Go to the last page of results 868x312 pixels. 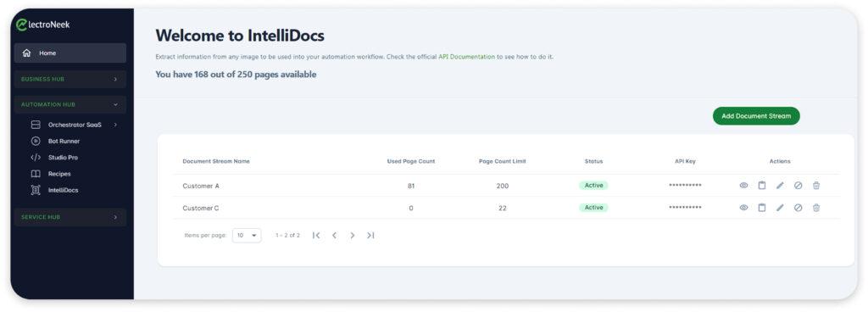click(x=370, y=235)
